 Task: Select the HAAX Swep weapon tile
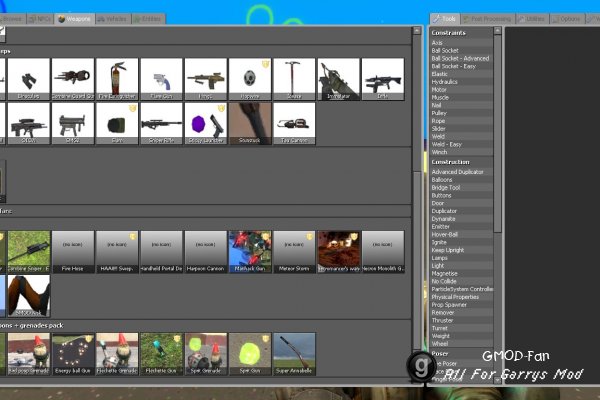pos(117,252)
